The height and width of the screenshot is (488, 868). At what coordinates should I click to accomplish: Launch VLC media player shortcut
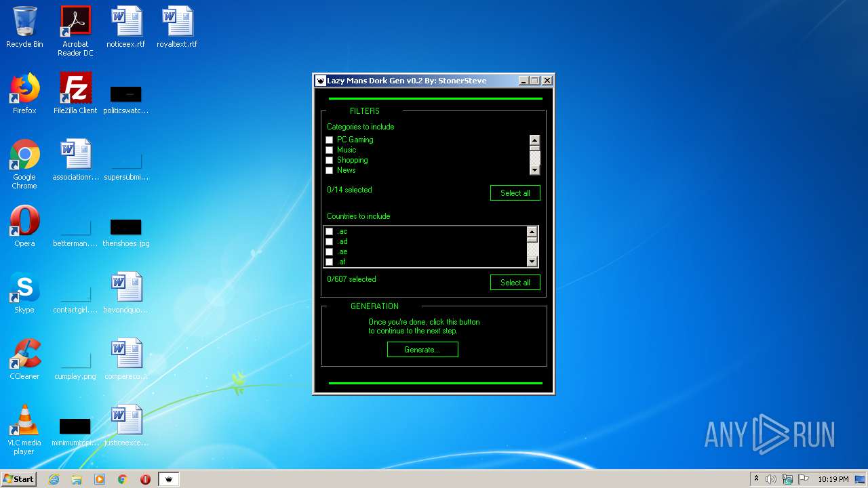pos(24,430)
